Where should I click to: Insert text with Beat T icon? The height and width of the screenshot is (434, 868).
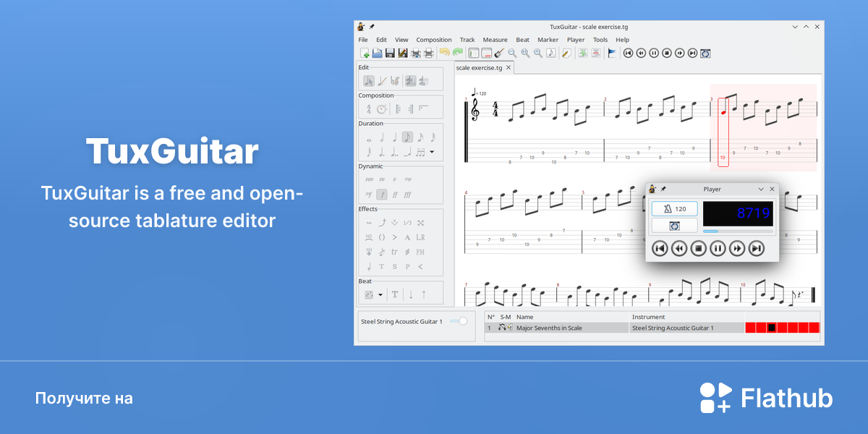395,294
